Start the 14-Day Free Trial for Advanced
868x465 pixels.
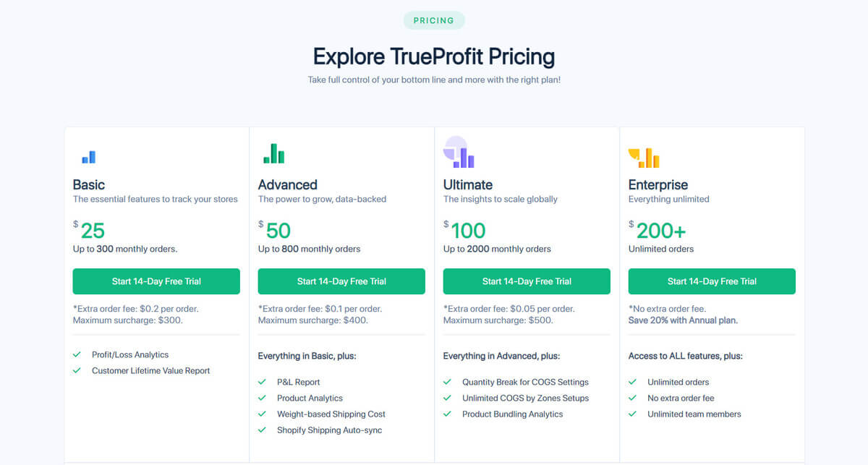(341, 281)
